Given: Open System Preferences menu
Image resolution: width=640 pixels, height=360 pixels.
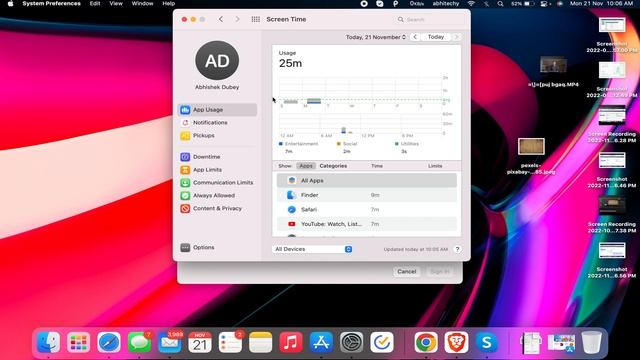Looking at the screenshot, I should point(51,4).
